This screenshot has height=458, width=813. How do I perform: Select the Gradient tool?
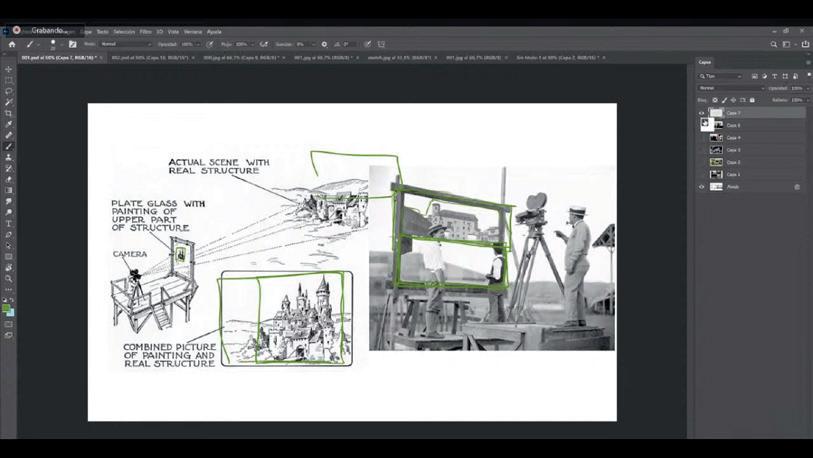pyautogui.click(x=8, y=190)
